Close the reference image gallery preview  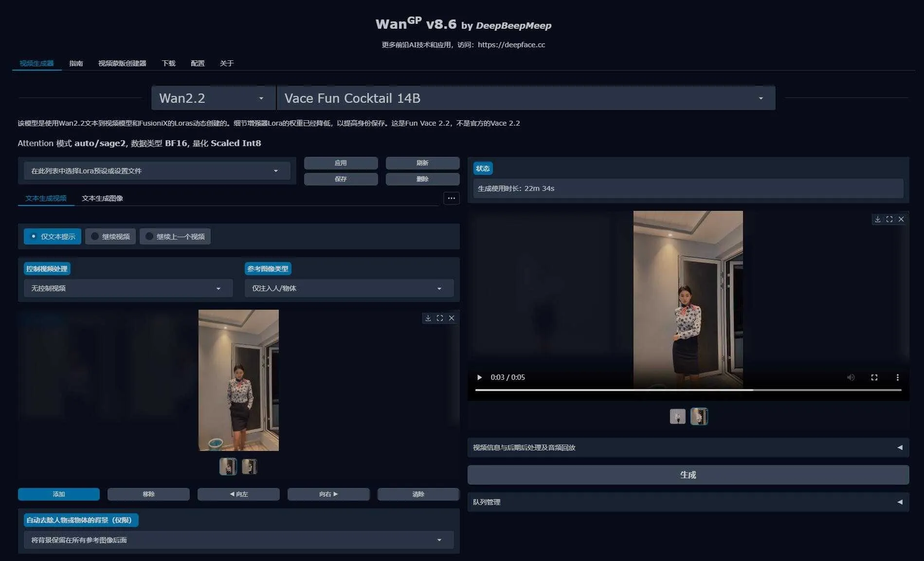coord(452,318)
